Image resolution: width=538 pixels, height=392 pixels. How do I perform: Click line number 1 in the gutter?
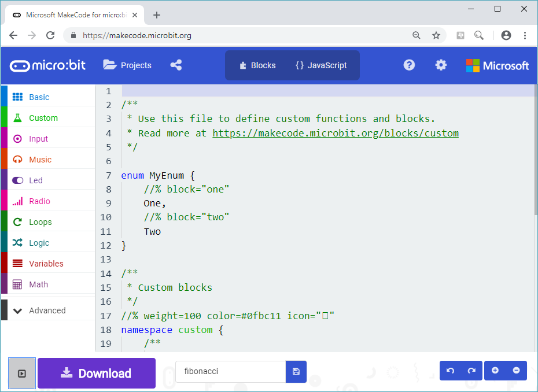[109, 91]
